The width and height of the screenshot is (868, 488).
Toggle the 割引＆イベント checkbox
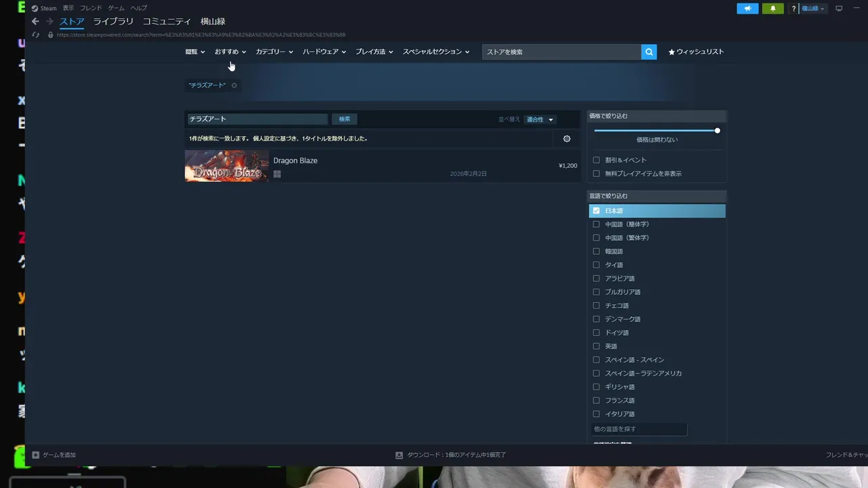coord(596,160)
